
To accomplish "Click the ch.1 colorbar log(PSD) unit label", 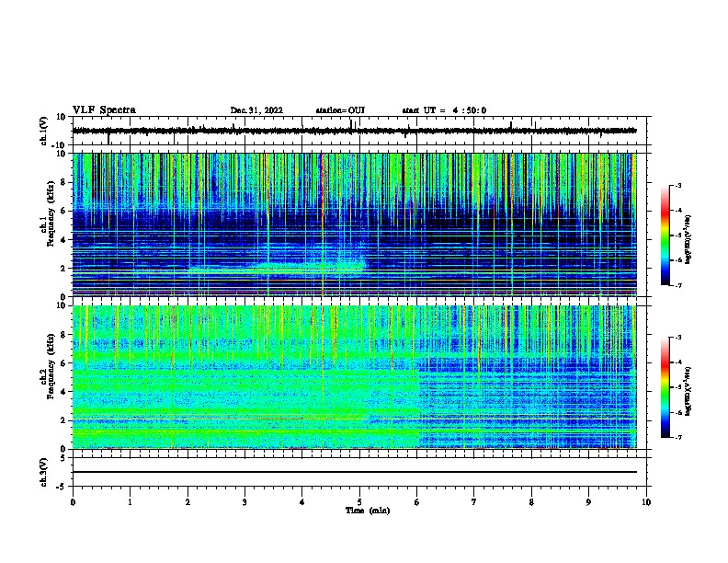I will point(688,239).
